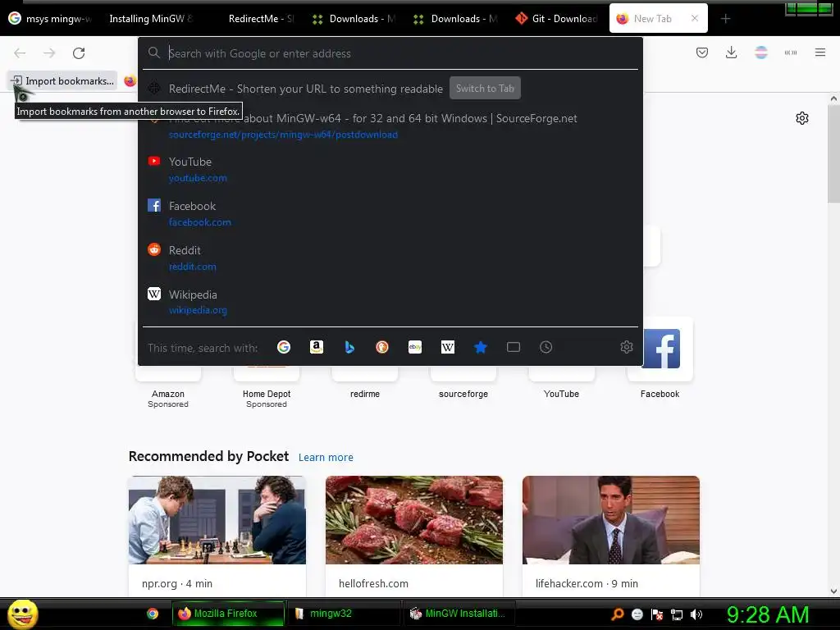Switch to the RedirectMe tab
The image size is (840, 630).
[261, 19]
